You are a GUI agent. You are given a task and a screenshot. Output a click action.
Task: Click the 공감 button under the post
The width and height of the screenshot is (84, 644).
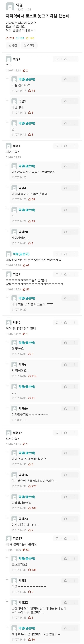tap(13, 45)
